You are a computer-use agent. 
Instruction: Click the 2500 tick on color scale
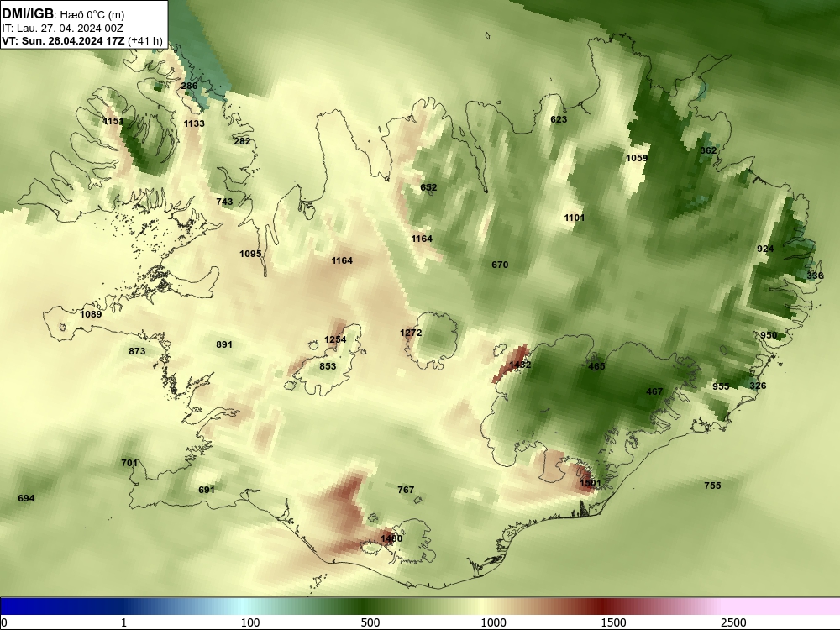pos(733,622)
